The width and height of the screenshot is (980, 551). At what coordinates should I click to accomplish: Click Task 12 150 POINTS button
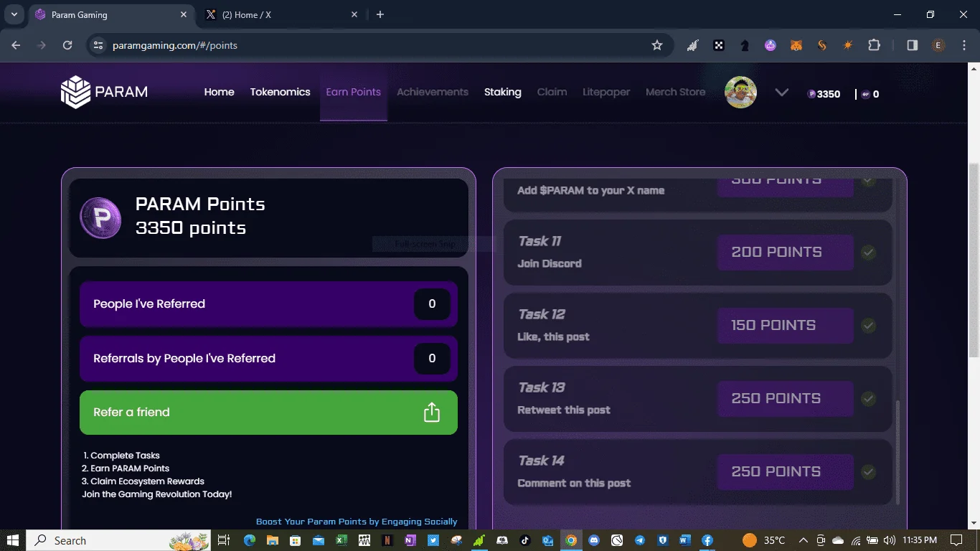click(785, 326)
